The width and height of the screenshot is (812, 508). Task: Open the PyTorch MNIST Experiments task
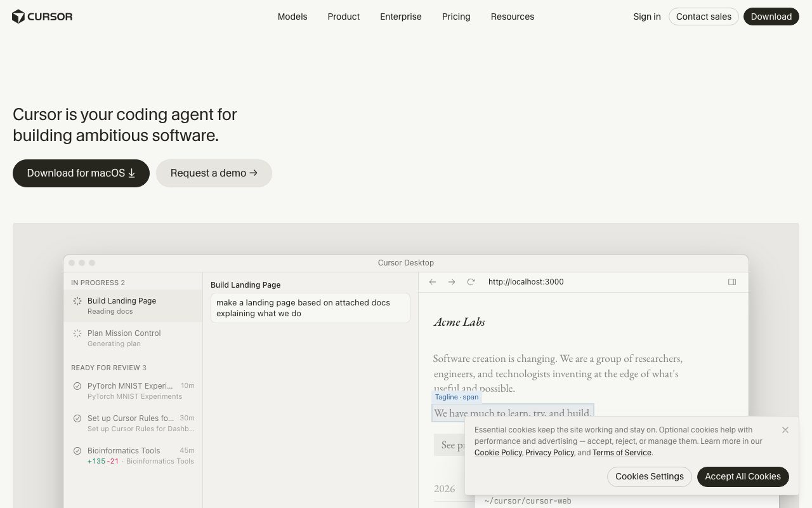click(133, 391)
